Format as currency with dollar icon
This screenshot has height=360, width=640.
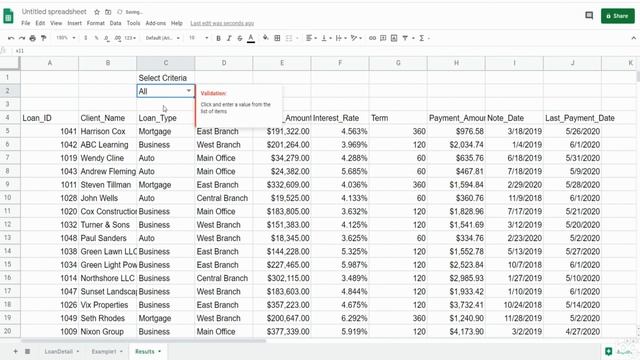point(86,38)
